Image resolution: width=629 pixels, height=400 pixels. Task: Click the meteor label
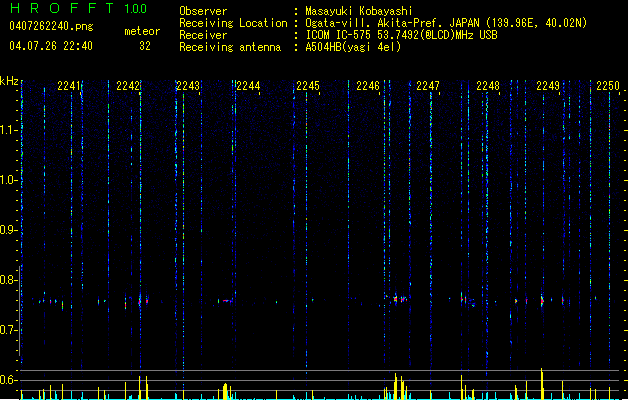pyautogui.click(x=142, y=31)
